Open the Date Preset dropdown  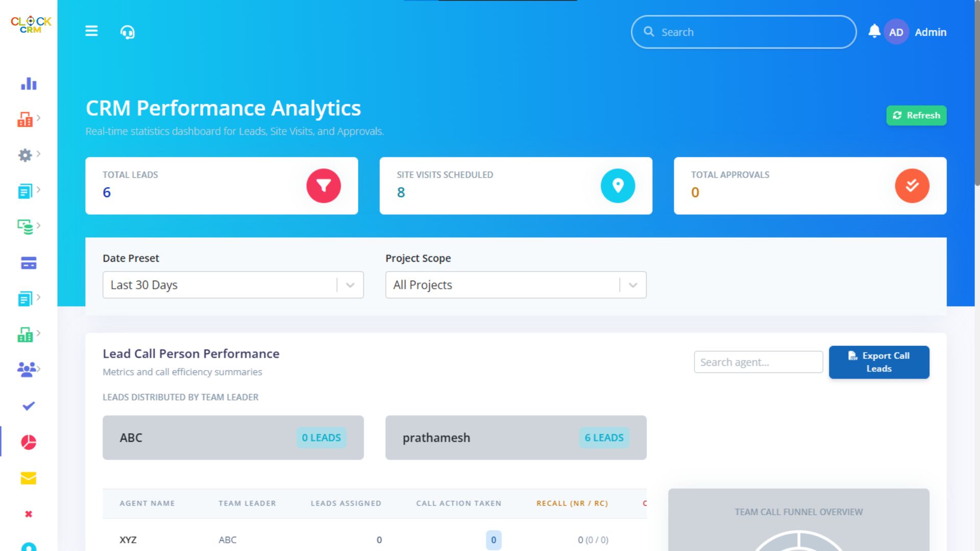[233, 285]
